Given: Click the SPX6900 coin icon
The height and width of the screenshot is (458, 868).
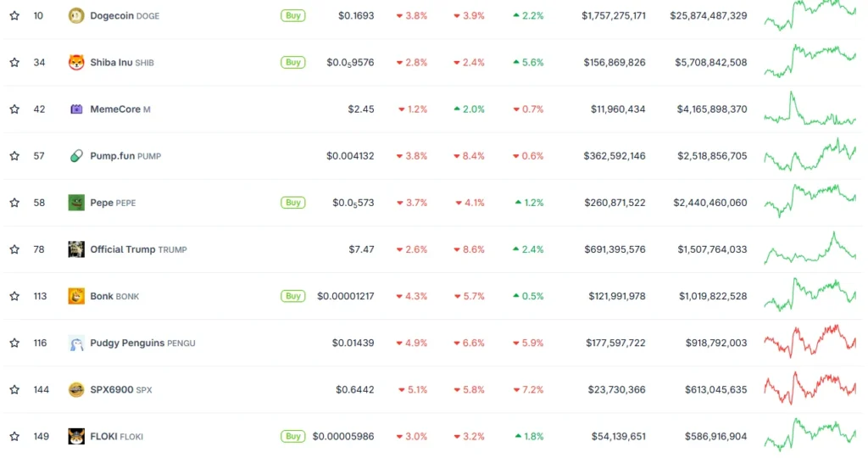Looking at the screenshot, I should 76,389.
